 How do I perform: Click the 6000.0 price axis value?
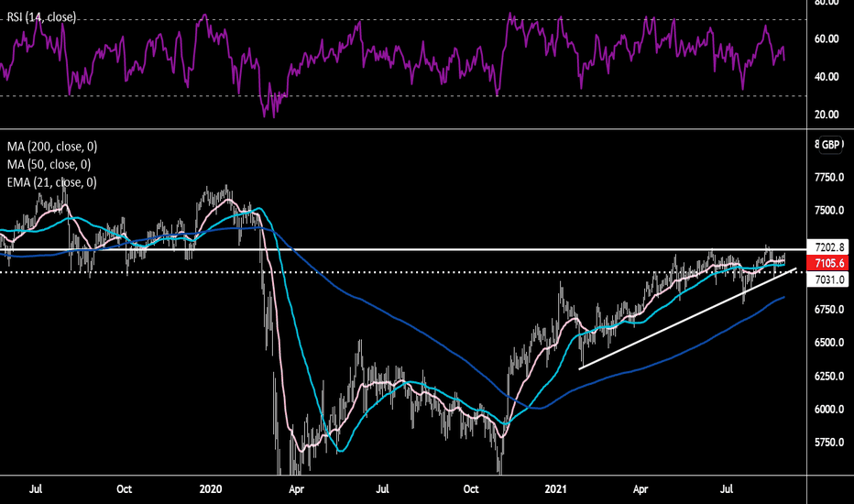[x=829, y=410]
